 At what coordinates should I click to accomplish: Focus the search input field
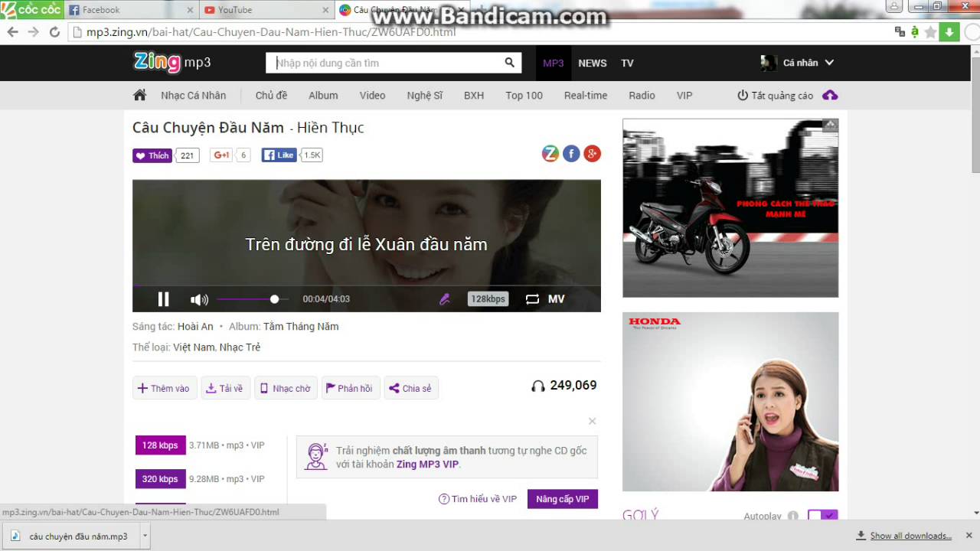(385, 63)
